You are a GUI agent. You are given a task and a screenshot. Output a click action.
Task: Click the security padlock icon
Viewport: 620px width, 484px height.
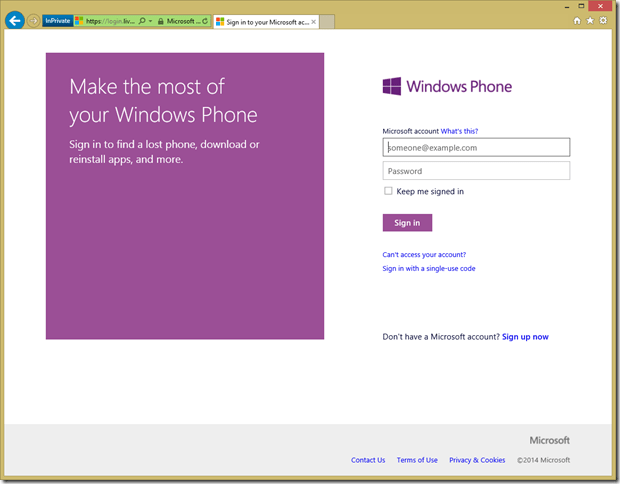pos(160,21)
